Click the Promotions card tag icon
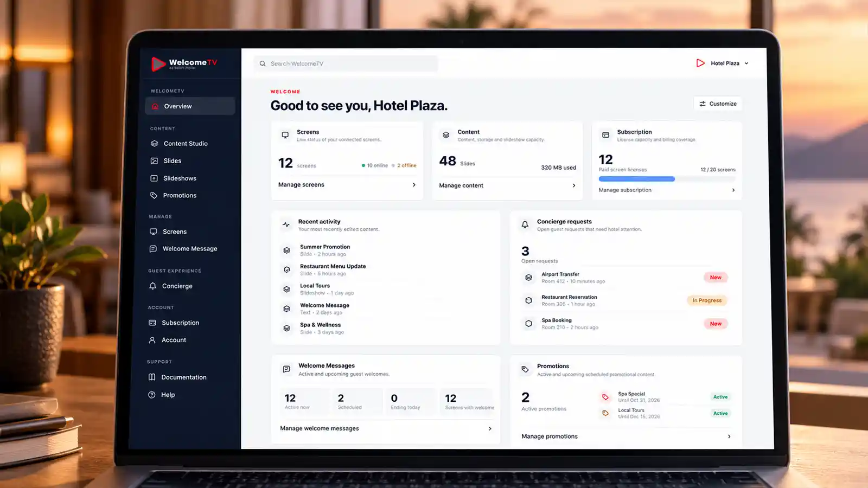This screenshot has height=488, width=868. 525,369
